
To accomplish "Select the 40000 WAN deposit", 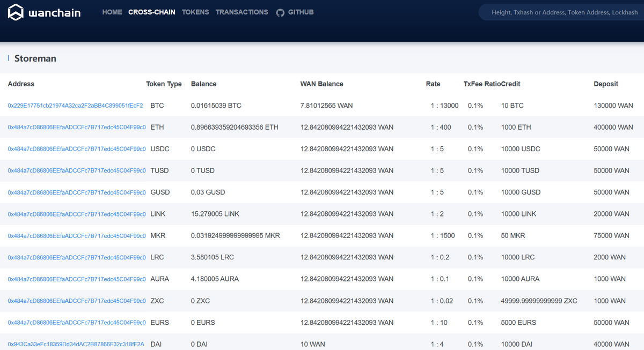I will point(611,344).
